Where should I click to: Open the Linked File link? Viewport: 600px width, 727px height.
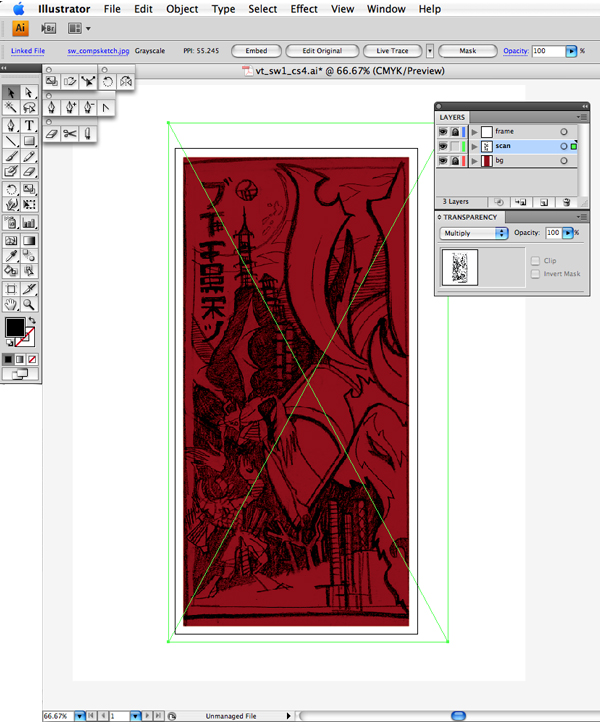click(x=28, y=51)
